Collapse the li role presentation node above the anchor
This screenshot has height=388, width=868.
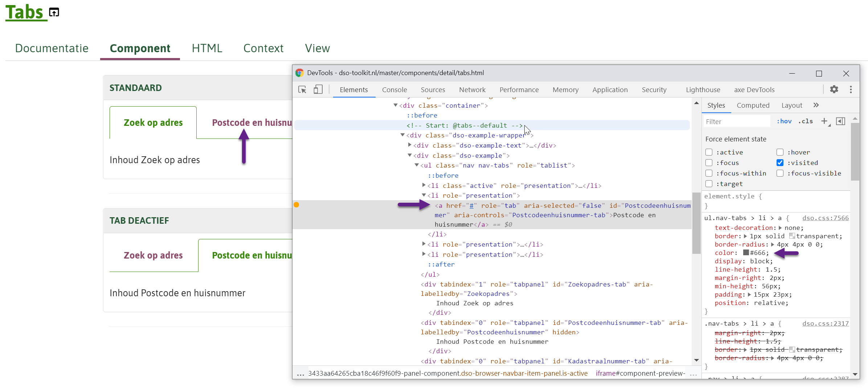[424, 195]
